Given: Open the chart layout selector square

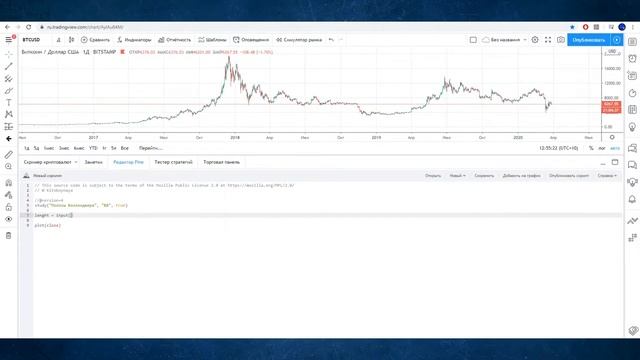Looking at the screenshot, I should click(x=473, y=40).
